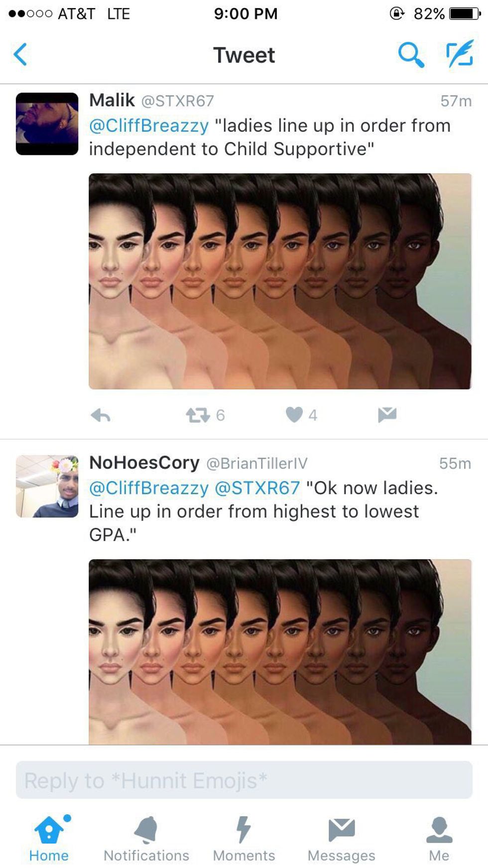Open search with the magnifying glass icon
Screen dimensions: 488x868
pyautogui.click(x=411, y=54)
